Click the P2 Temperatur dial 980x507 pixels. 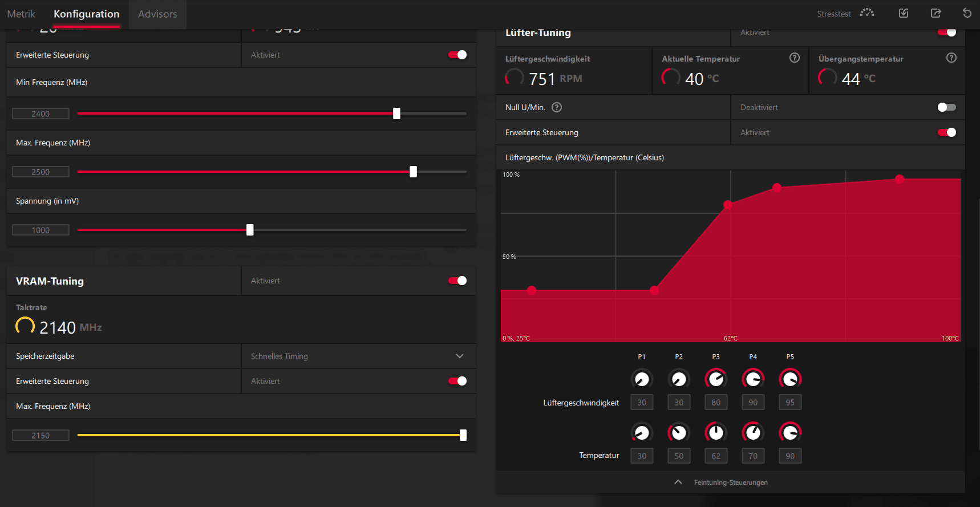679,433
